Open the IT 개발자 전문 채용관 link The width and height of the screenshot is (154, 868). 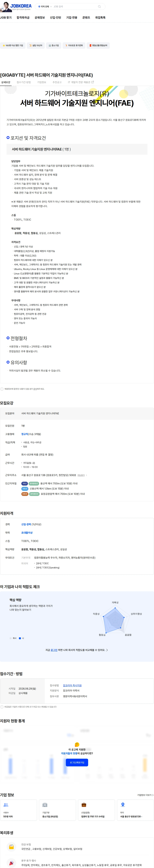pyautogui.click(x=81, y=82)
